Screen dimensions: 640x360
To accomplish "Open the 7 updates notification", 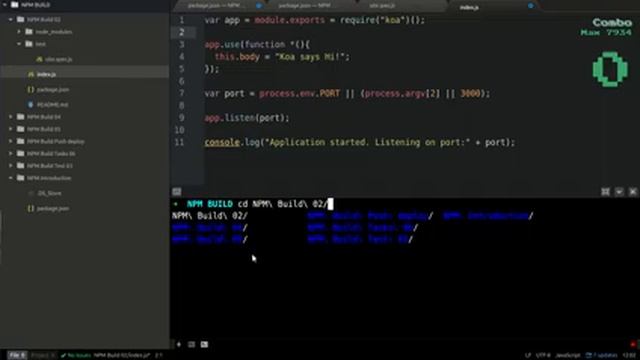I will pos(602,355).
